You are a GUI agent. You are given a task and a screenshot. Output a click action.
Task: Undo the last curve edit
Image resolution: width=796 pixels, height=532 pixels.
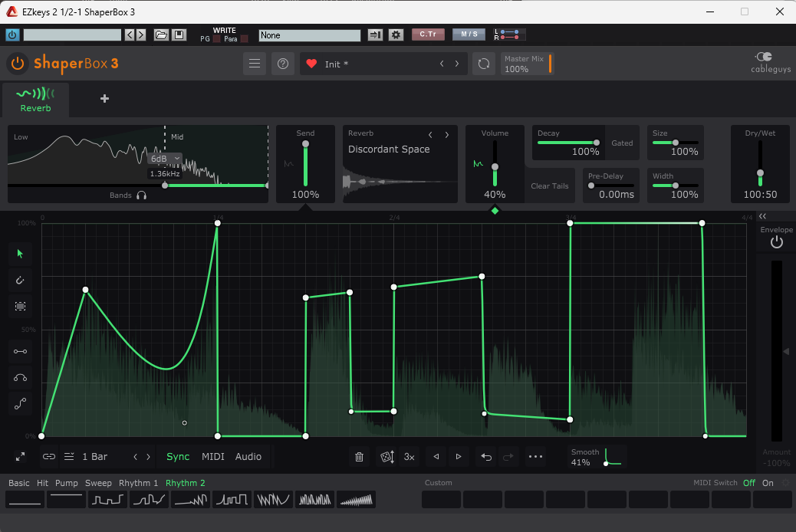[x=486, y=457]
